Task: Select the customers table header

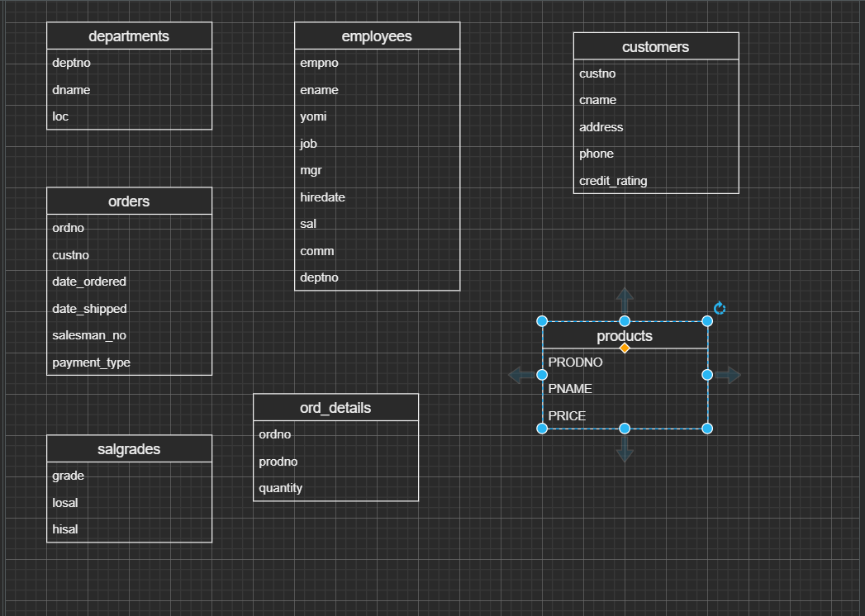Action: 655,47
